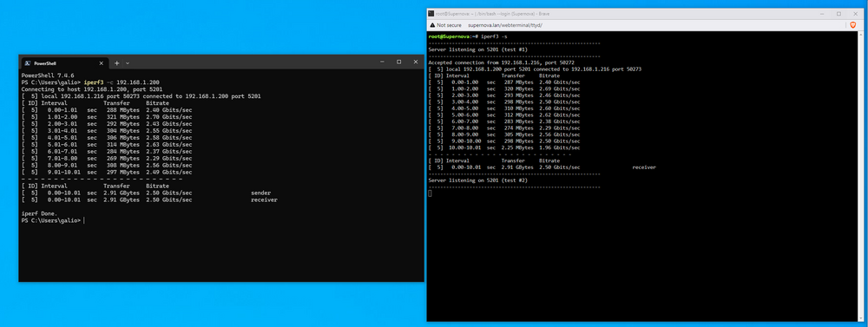Minimize the PowerShell window

click(382, 62)
